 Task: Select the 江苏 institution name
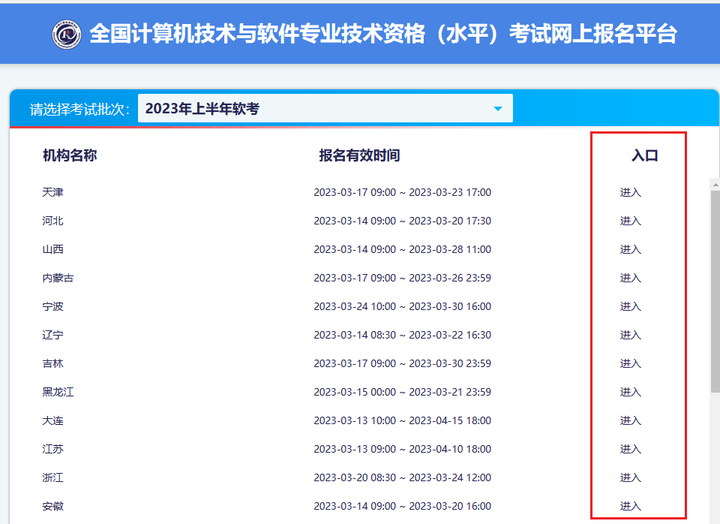[x=53, y=449]
